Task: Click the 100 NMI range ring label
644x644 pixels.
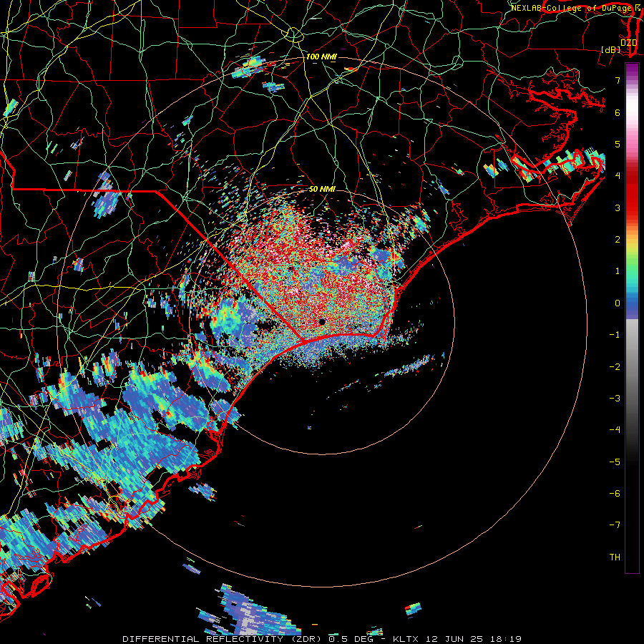Action: pyautogui.click(x=321, y=57)
